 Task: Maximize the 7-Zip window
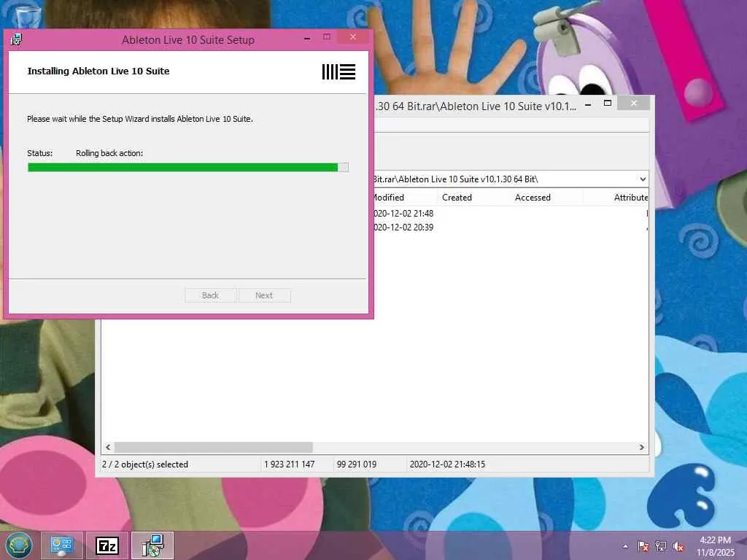[608, 103]
